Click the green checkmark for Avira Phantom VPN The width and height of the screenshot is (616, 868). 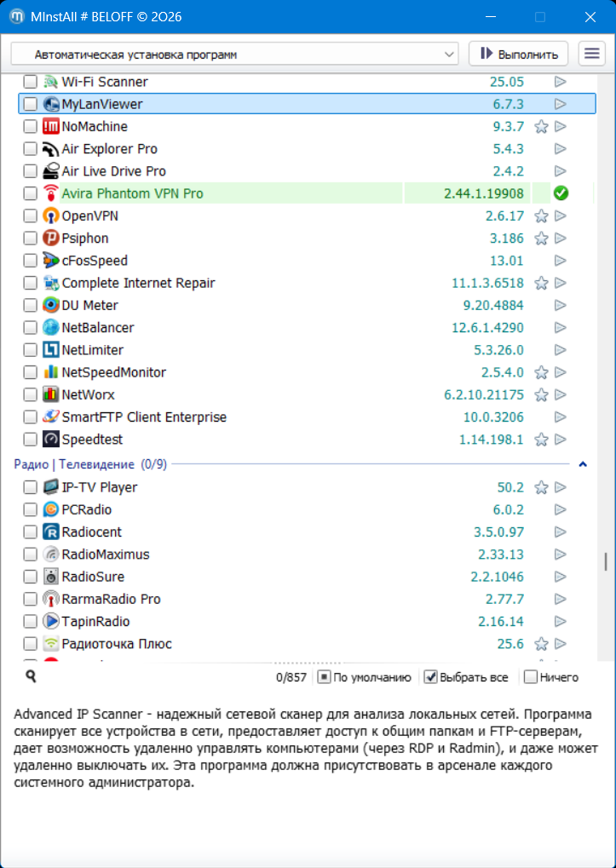561,193
